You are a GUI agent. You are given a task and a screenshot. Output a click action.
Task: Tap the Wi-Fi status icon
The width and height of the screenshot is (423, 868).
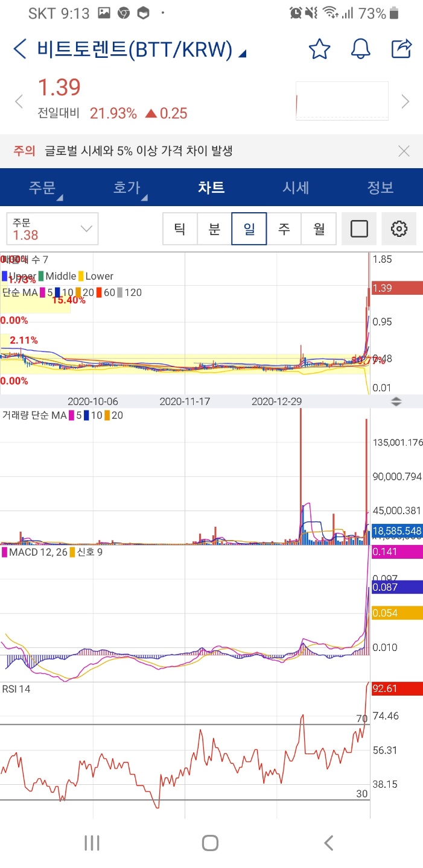[x=329, y=13]
